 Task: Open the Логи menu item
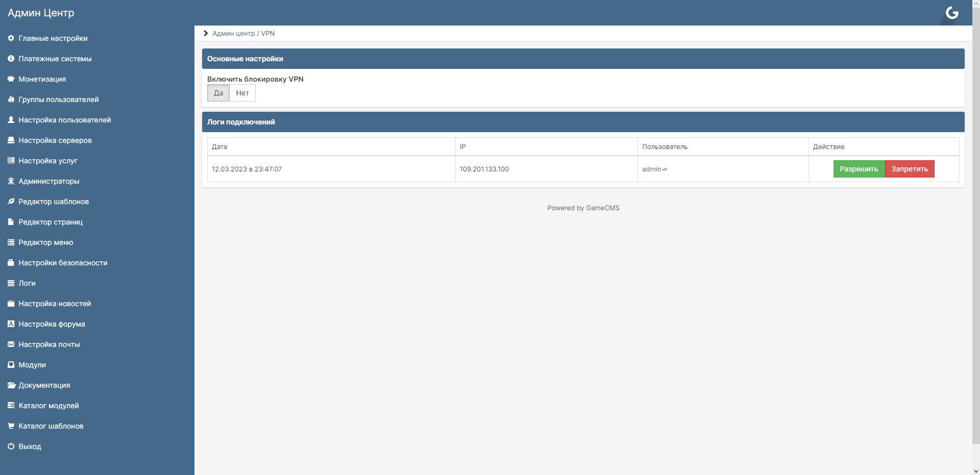27,283
